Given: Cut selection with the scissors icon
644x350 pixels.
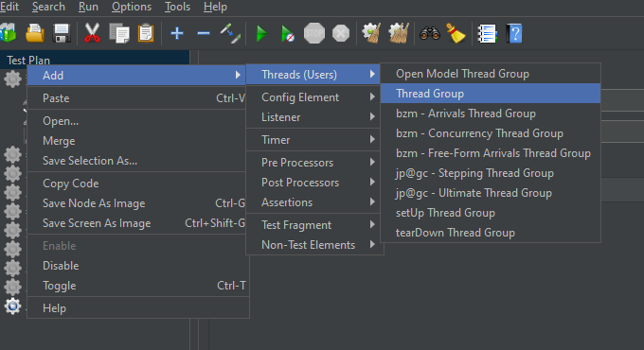Looking at the screenshot, I should (x=92, y=33).
